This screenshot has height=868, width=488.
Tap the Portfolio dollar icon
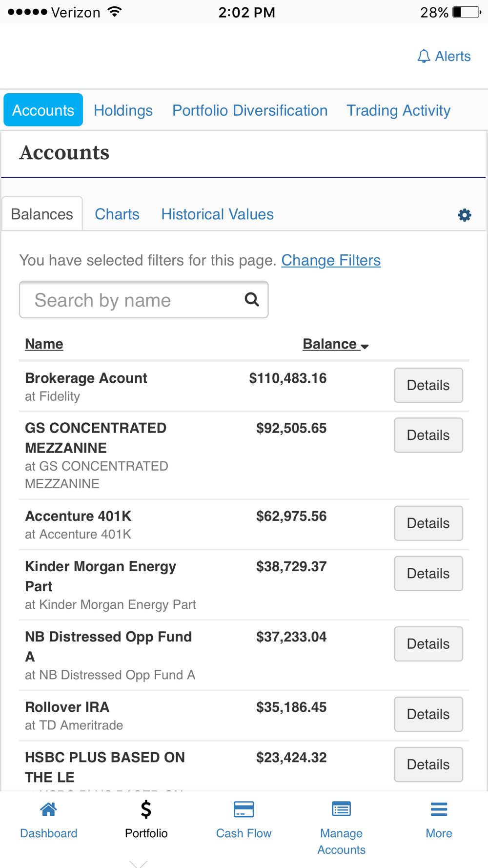point(146,809)
